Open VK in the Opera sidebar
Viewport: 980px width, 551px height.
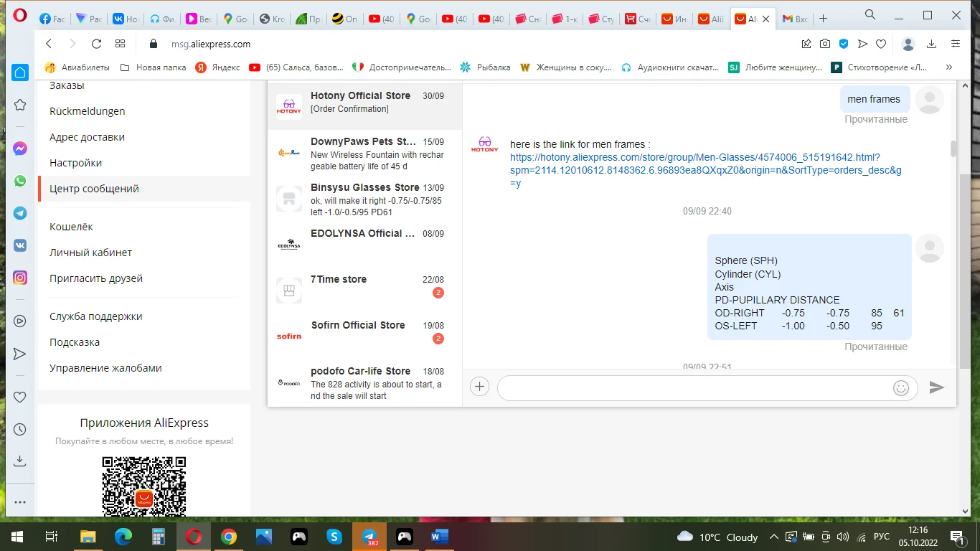[x=20, y=245]
